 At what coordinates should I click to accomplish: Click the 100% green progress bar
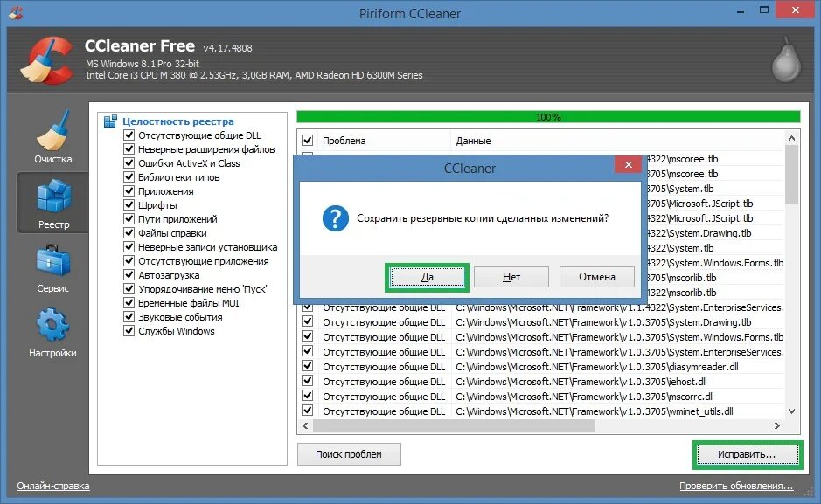[548, 116]
